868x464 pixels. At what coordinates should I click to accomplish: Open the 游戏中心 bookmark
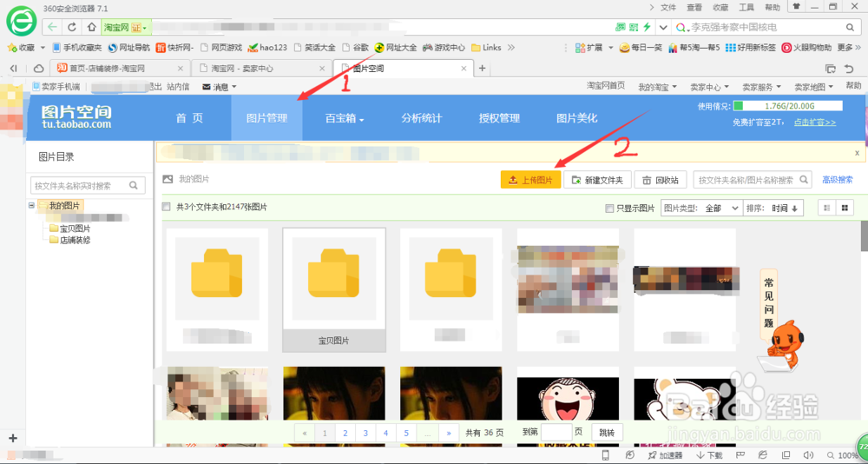[444, 48]
